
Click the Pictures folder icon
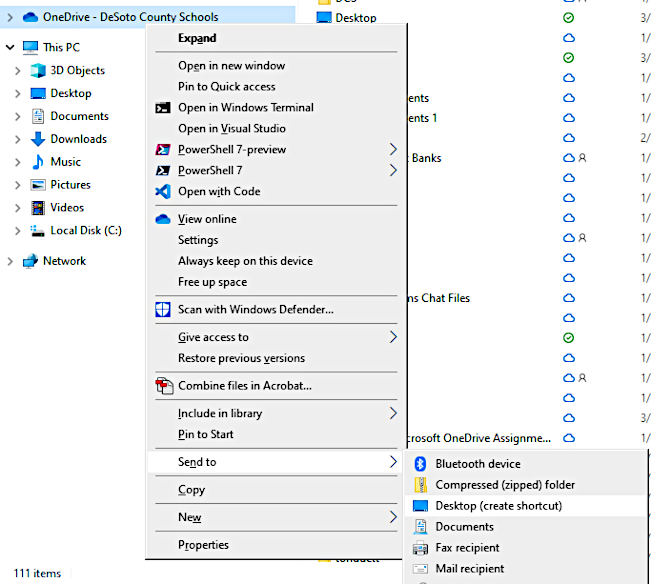point(38,185)
